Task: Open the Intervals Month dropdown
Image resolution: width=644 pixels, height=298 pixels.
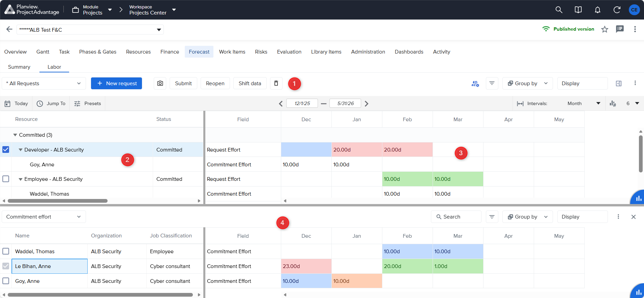Action: [583, 103]
